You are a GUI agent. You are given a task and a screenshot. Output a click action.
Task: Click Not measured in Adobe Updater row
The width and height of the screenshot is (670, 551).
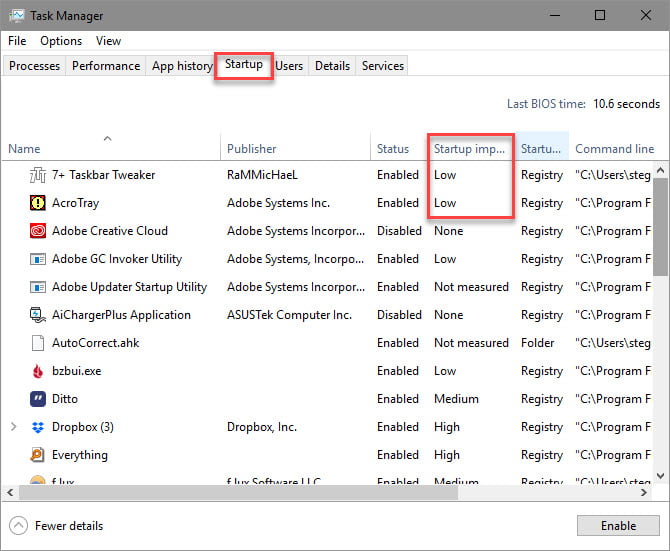click(x=471, y=287)
